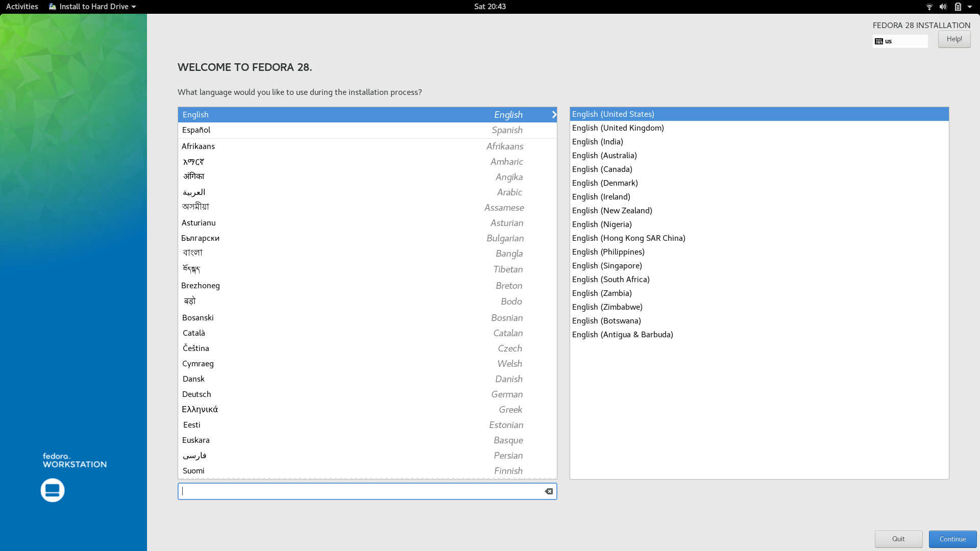Screen dimensions: 980x551
Task: Select Ελληνικά (Greek) language
Action: click(367, 410)
